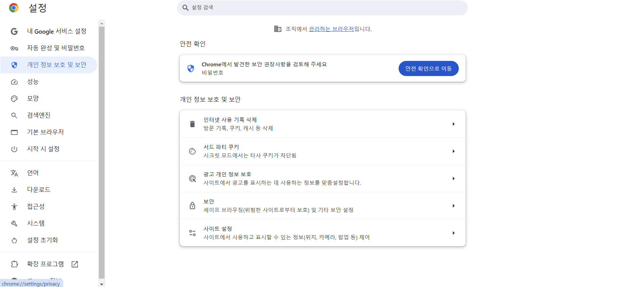Click the search magnifier in settings search
The width and height of the screenshot is (644, 287).
(x=185, y=8)
